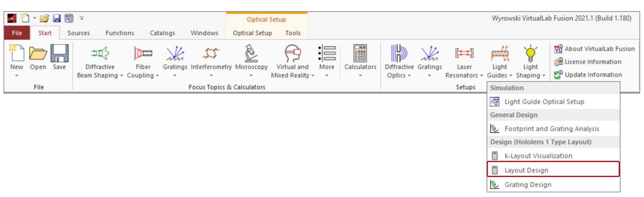644x197 pixels.
Task: Click the Save disk icon
Action: [x=59, y=53]
